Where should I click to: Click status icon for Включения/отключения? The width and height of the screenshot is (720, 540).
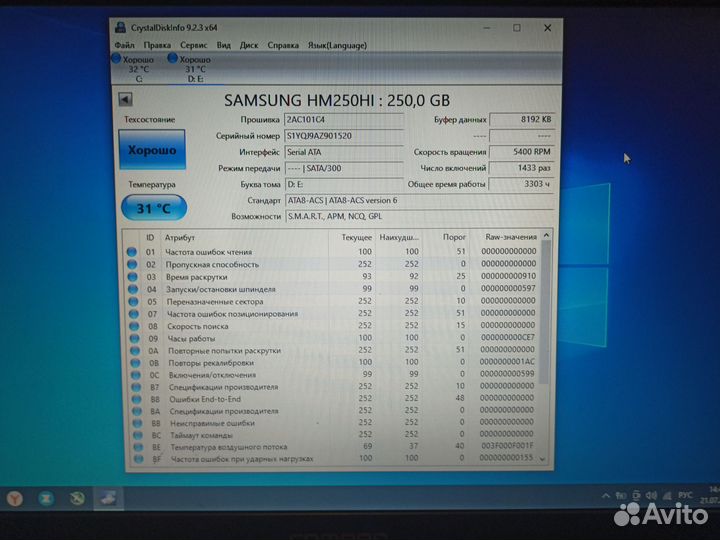pos(136,375)
